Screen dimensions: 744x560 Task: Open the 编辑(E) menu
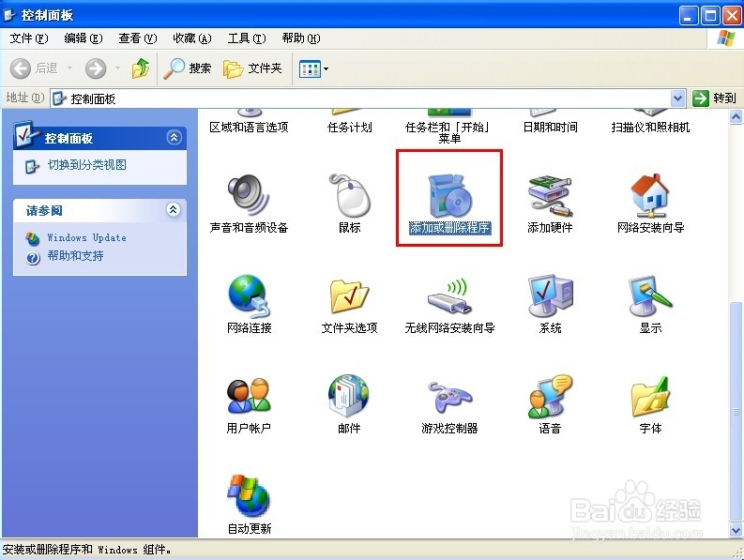tap(84, 38)
